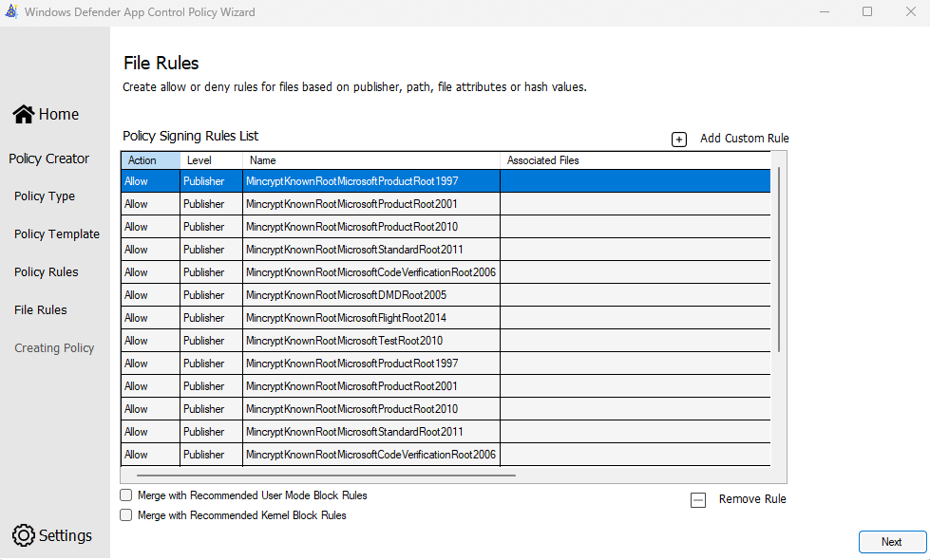Click Allow cell in FlightRoot2014 row
This screenshot has width=930, height=560.
click(151, 318)
